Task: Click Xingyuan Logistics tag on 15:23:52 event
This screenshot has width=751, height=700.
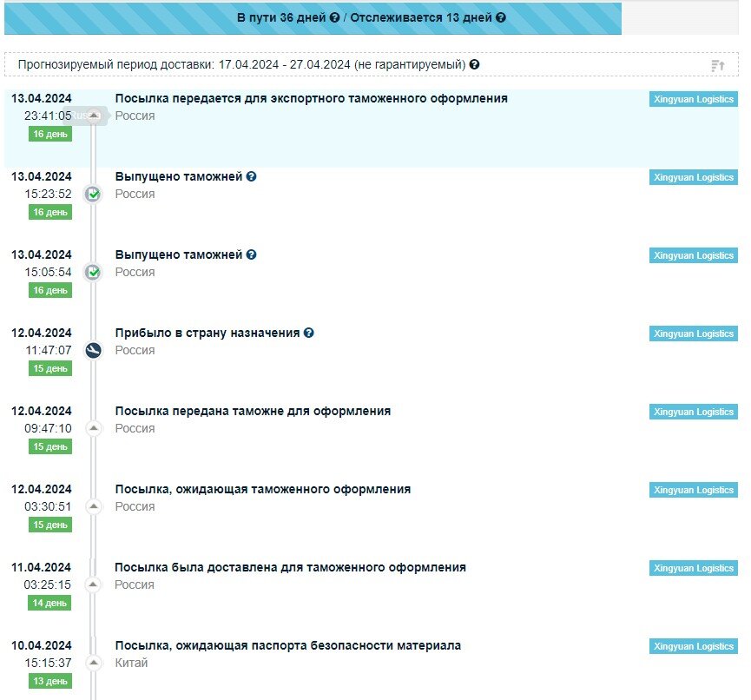Action: [x=694, y=177]
